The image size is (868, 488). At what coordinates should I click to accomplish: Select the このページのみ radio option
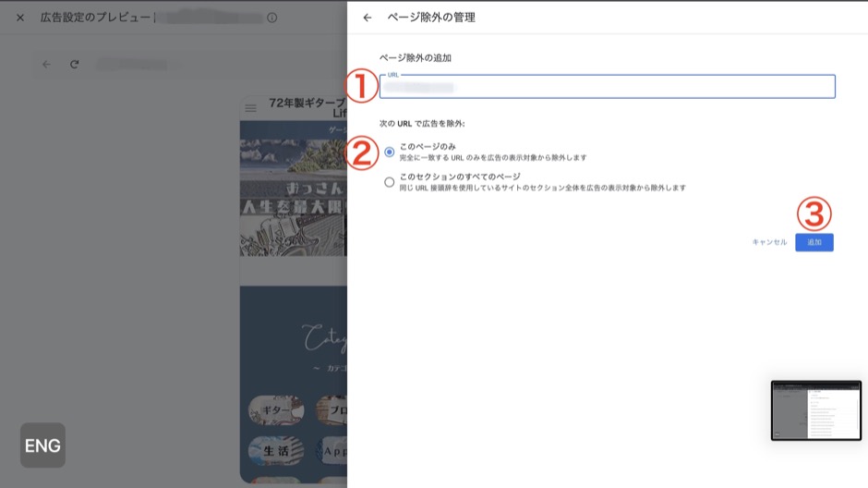click(x=390, y=152)
